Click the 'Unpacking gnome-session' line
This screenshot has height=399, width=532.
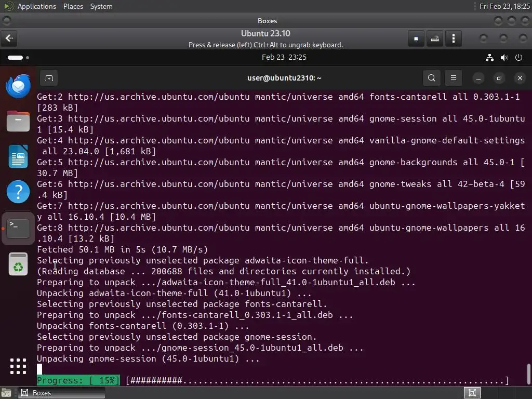(148, 358)
